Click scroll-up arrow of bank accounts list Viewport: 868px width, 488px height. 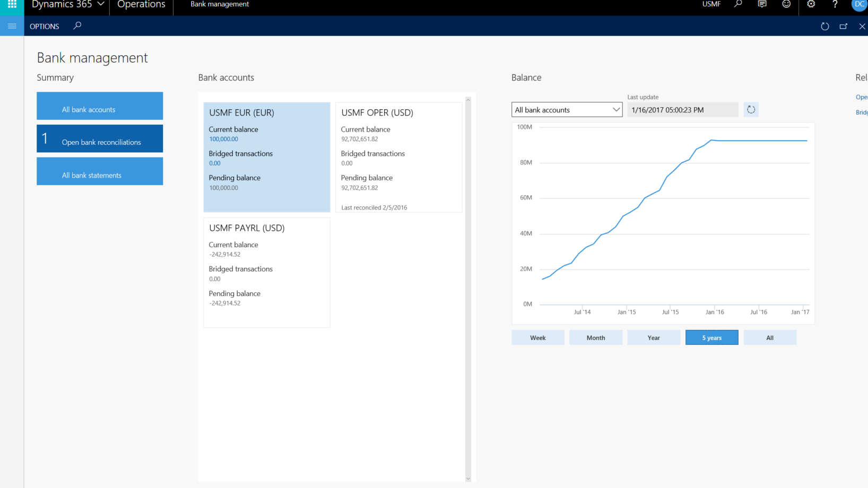point(468,100)
